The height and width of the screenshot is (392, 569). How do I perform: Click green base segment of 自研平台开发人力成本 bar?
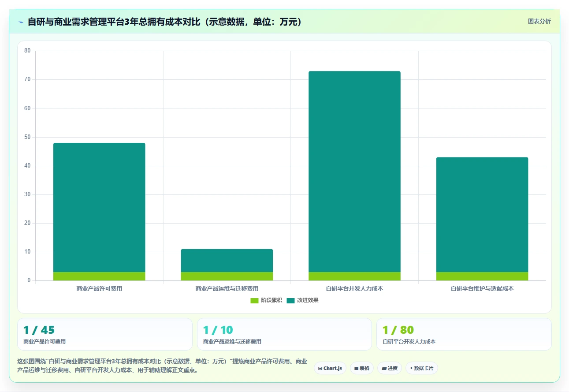coord(354,276)
